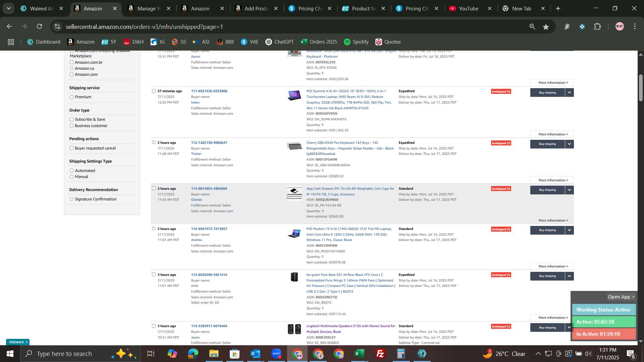This screenshot has width=644, height=362.
Task: Open the extensions puzzle icon
Action: coord(597,26)
